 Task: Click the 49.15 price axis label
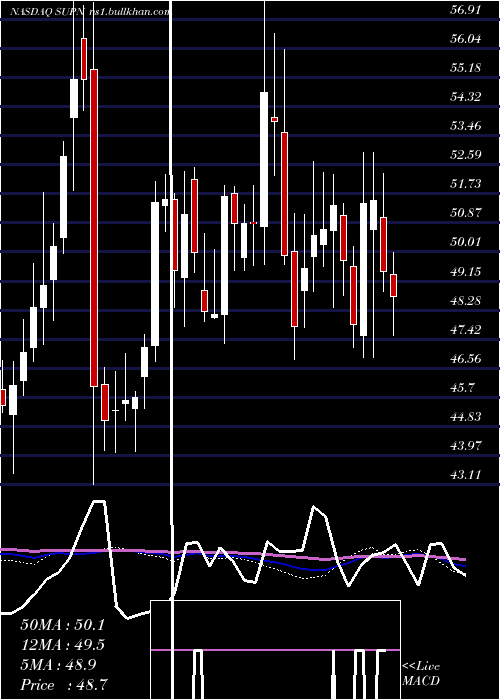coord(466,271)
